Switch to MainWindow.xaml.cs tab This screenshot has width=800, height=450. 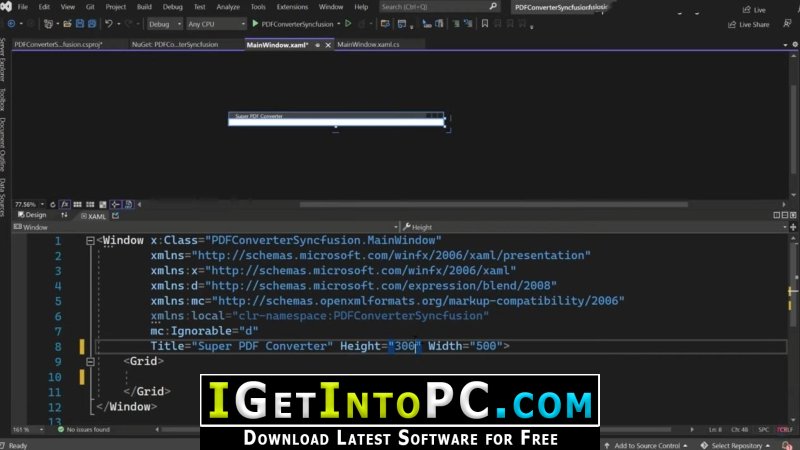[x=368, y=44]
